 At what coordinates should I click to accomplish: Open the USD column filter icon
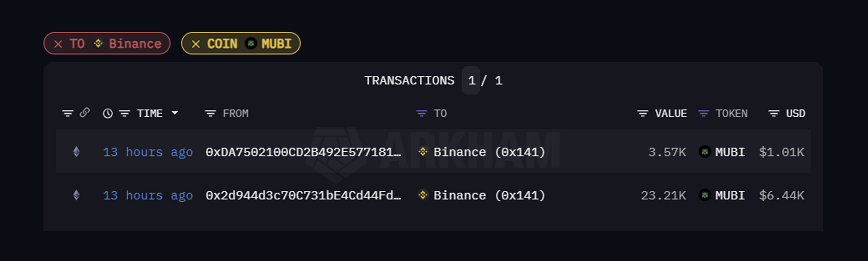pyautogui.click(x=773, y=114)
